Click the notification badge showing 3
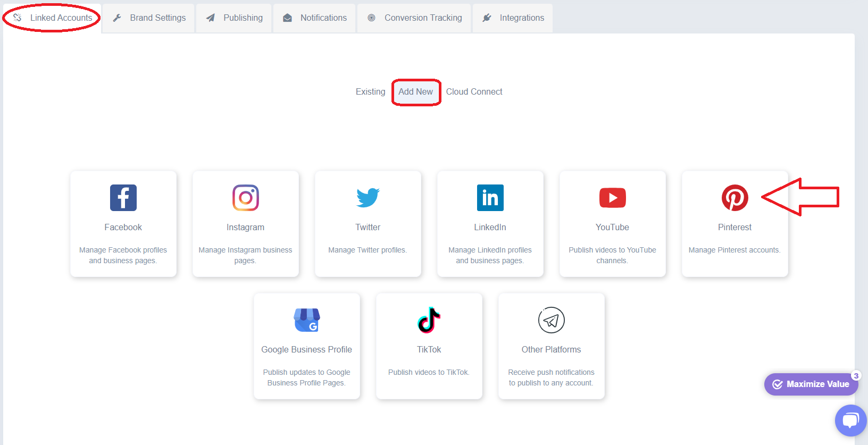 point(856,376)
